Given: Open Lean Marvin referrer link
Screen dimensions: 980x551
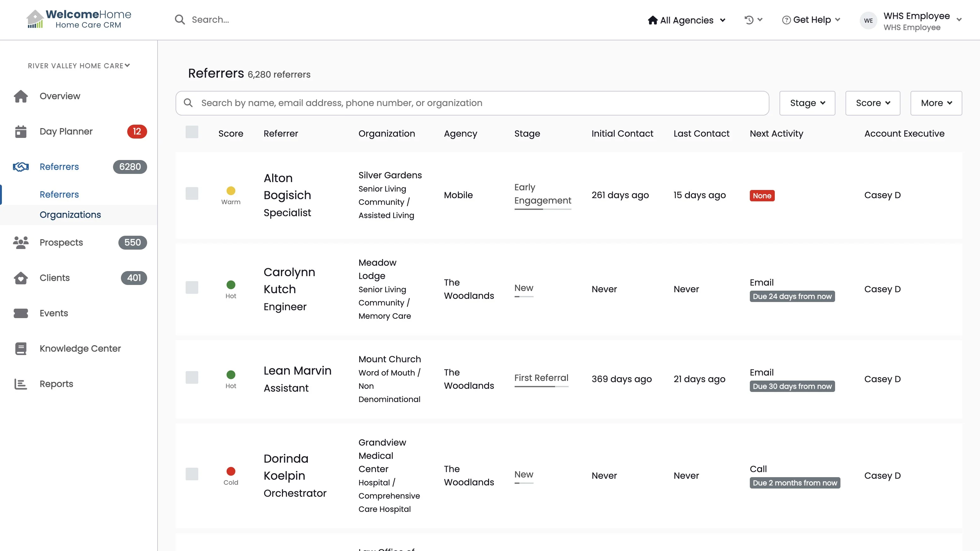Looking at the screenshot, I should [297, 370].
